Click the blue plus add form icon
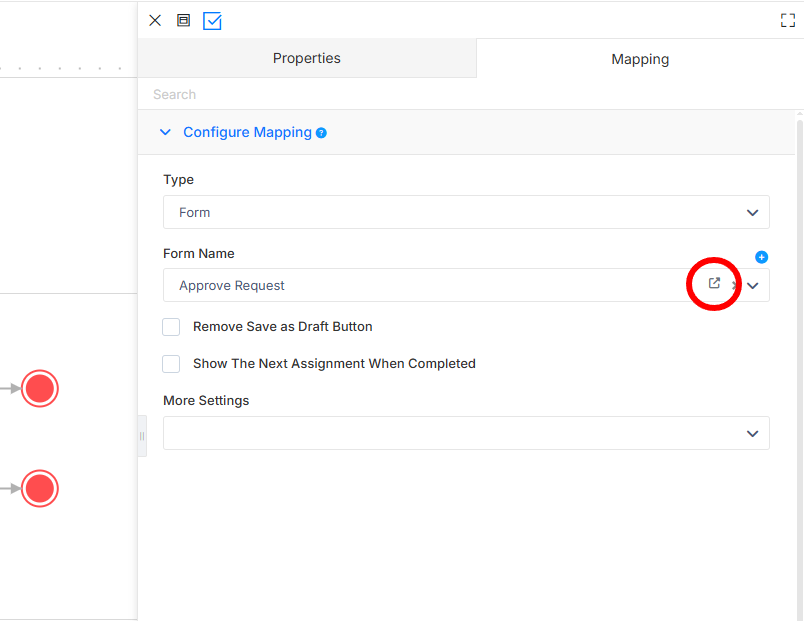This screenshot has width=804, height=621. 761,257
